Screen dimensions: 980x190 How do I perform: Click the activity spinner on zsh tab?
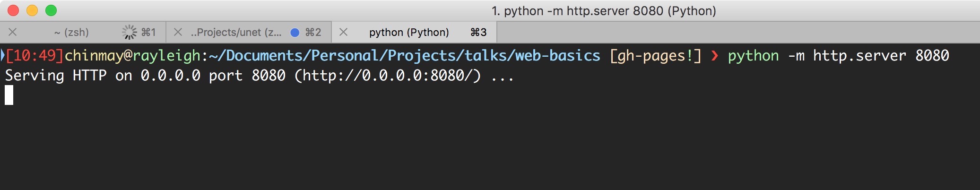click(129, 32)
